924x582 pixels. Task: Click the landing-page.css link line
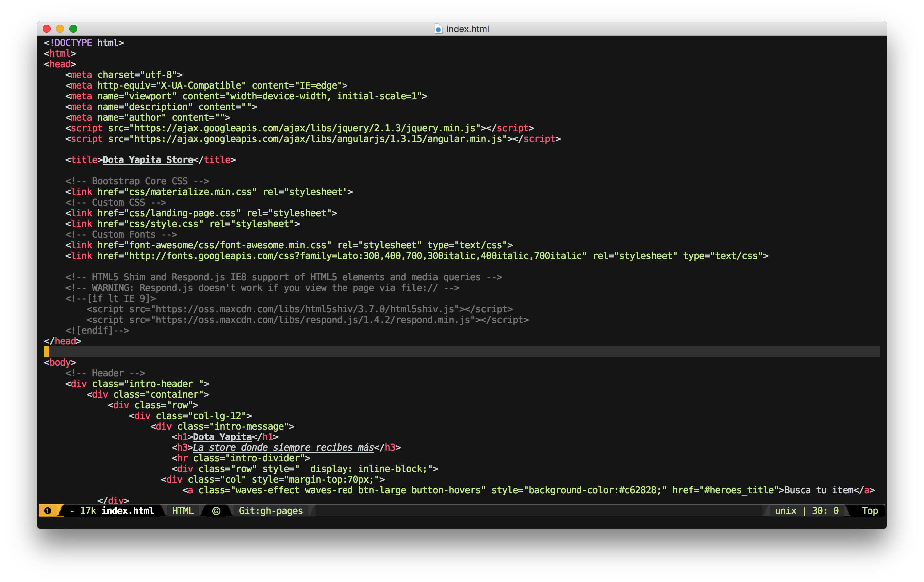tap(201, 213)
